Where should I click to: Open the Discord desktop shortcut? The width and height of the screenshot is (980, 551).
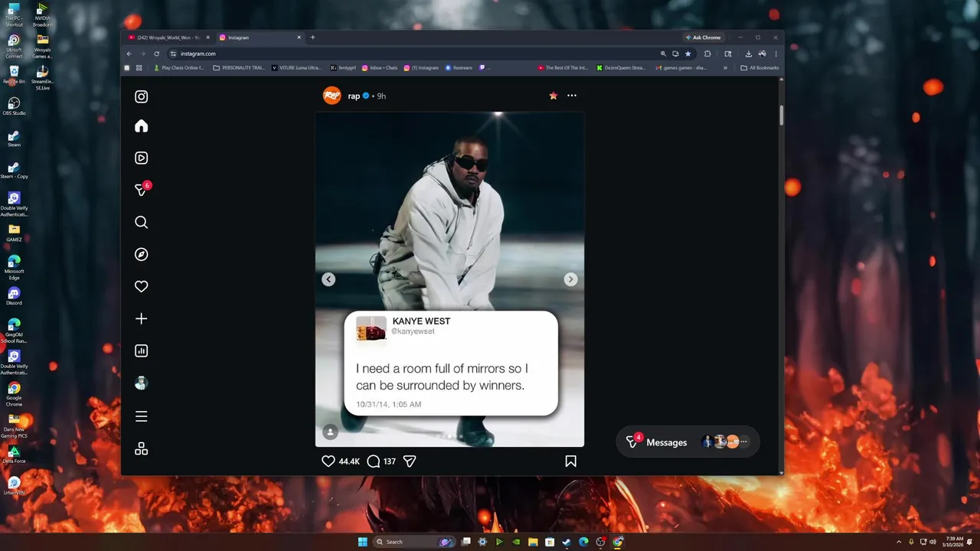click(14, 296)
